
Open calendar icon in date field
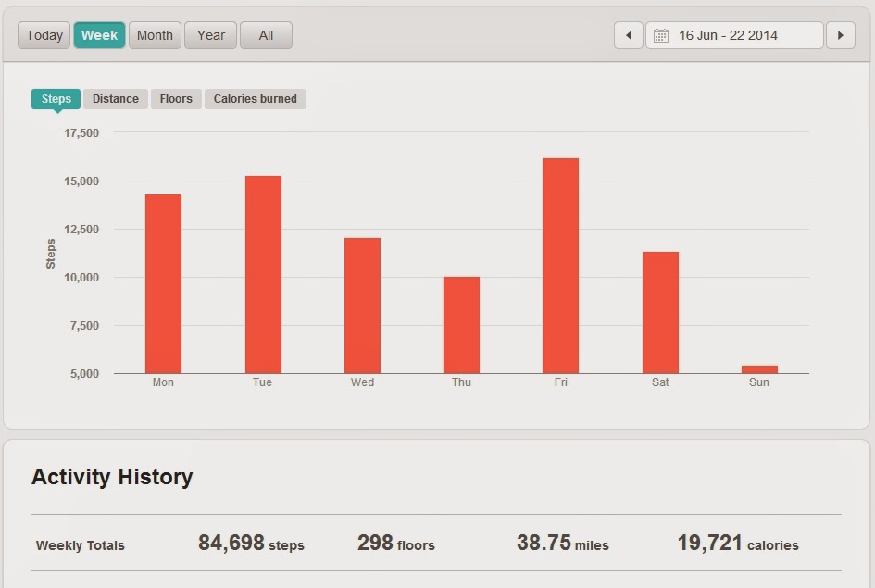coord(661,36)
